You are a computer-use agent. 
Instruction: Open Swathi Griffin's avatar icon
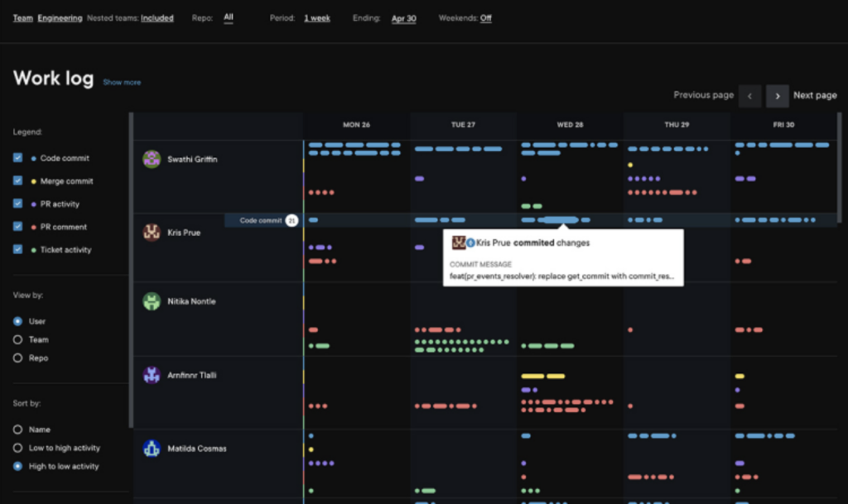(154, 158)
